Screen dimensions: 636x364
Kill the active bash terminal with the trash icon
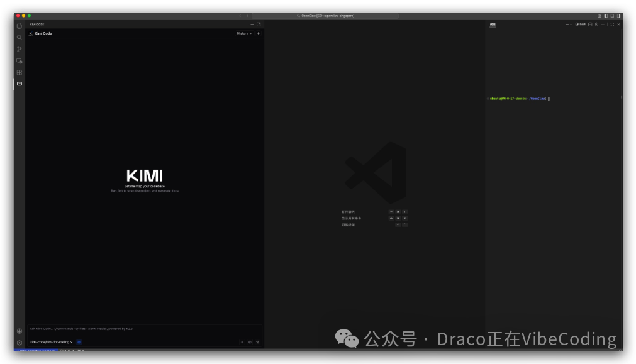596,24
